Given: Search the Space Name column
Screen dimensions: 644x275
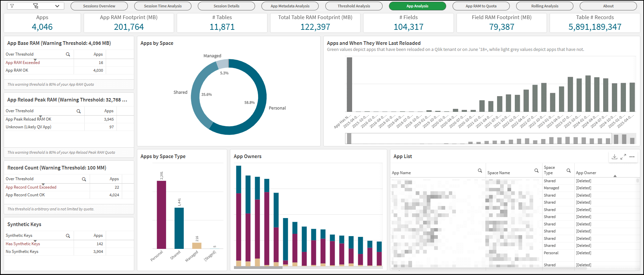Looking at the screenshot, I should (536, 171).
